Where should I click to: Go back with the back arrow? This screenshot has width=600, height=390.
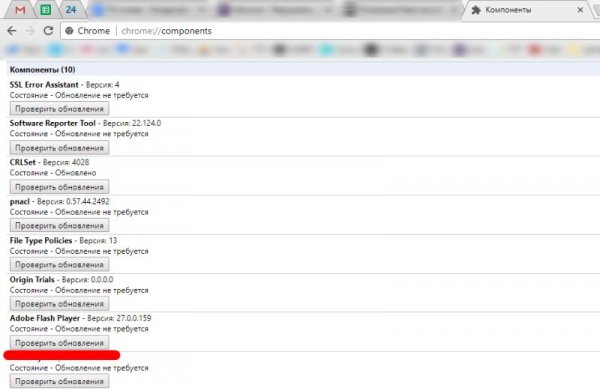pos(12,31)
